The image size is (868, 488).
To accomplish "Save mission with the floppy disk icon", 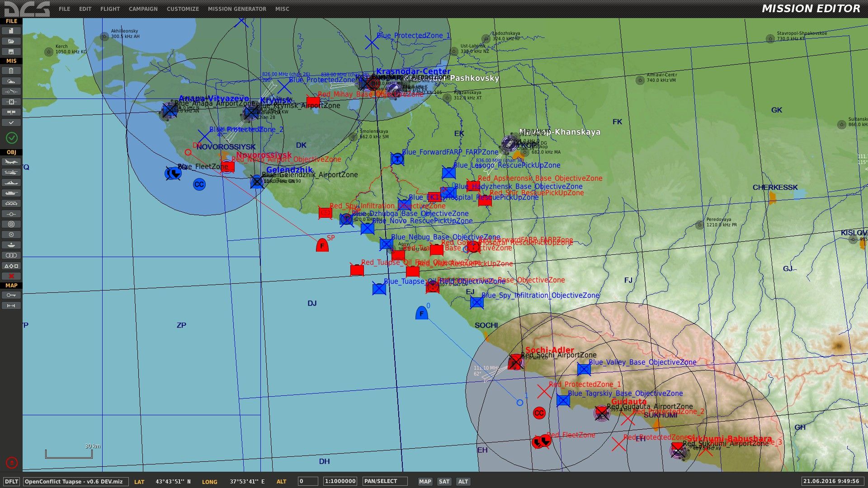I will click(x=11, y=52).
